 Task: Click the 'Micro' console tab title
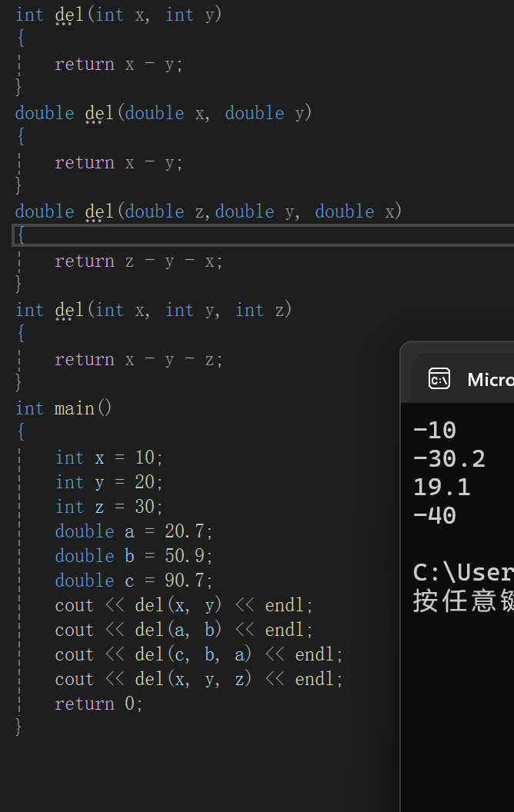click(490, 380)
